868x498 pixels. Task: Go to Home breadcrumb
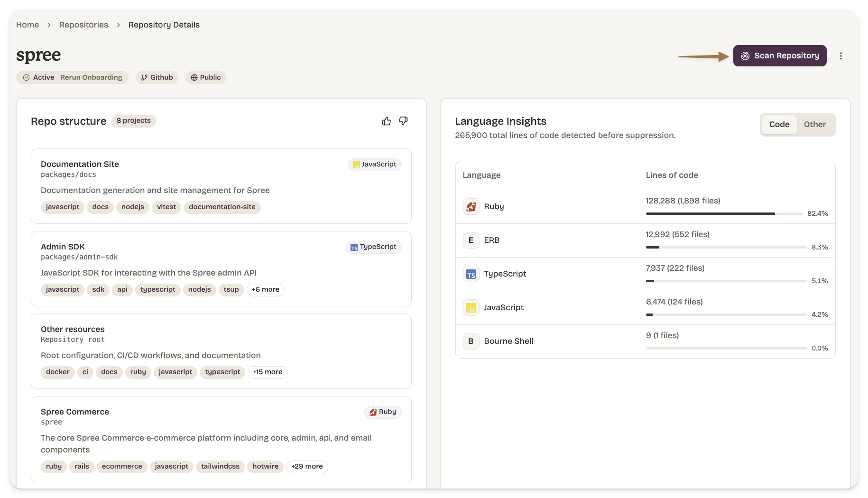pos(28,25)
